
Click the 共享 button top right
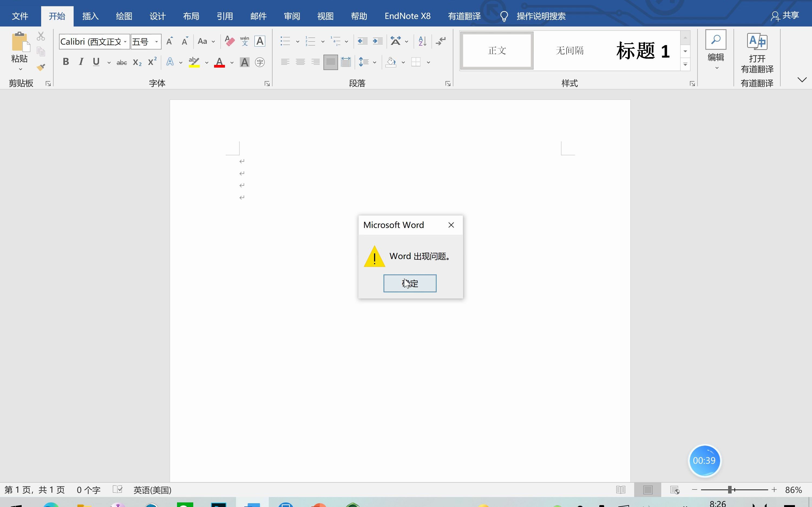click(785, 15)
